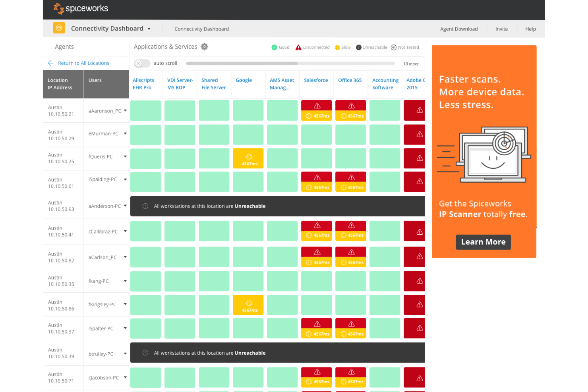Click the slow Google cell for fQueris-PC
588x392 pixels.
pyautogui.click(x=248, y=158)
